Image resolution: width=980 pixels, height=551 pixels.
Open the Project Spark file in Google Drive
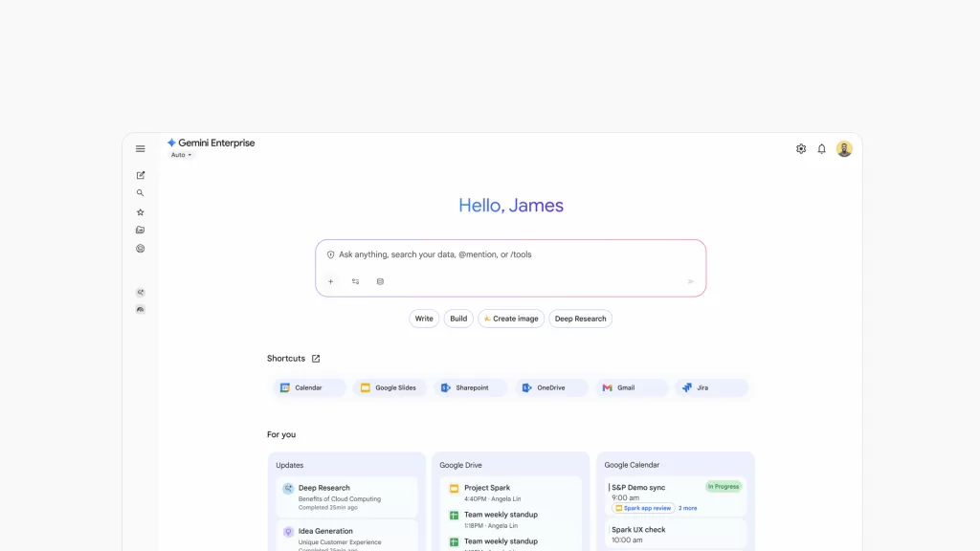pyautogui.click(x=487, y=488)
